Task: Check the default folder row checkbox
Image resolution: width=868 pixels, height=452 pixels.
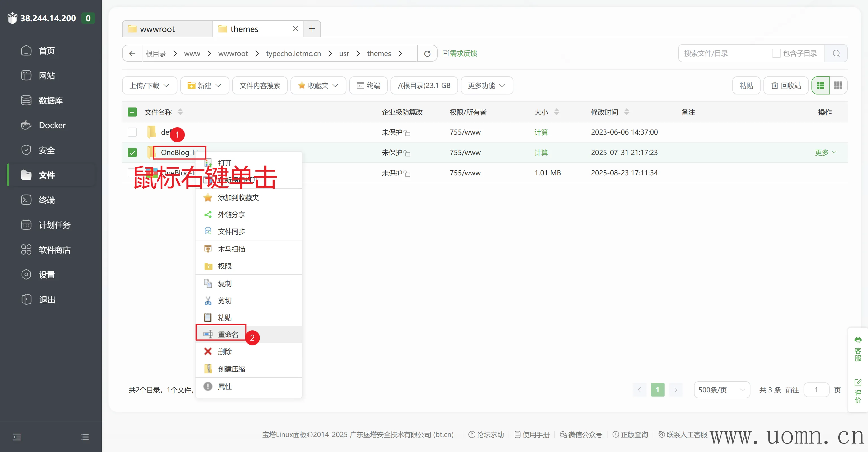Action: click(x=132, y=132)
